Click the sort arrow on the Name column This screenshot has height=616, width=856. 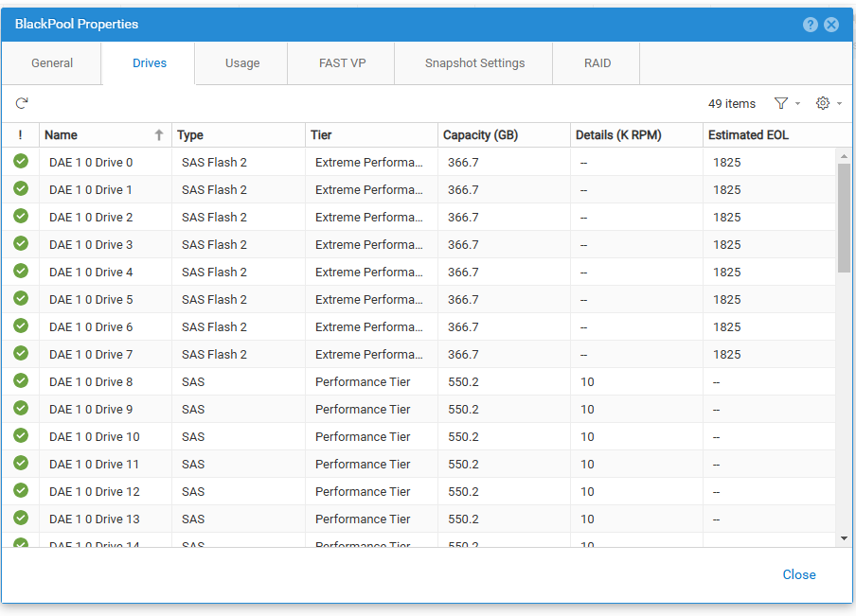[157, 134]
